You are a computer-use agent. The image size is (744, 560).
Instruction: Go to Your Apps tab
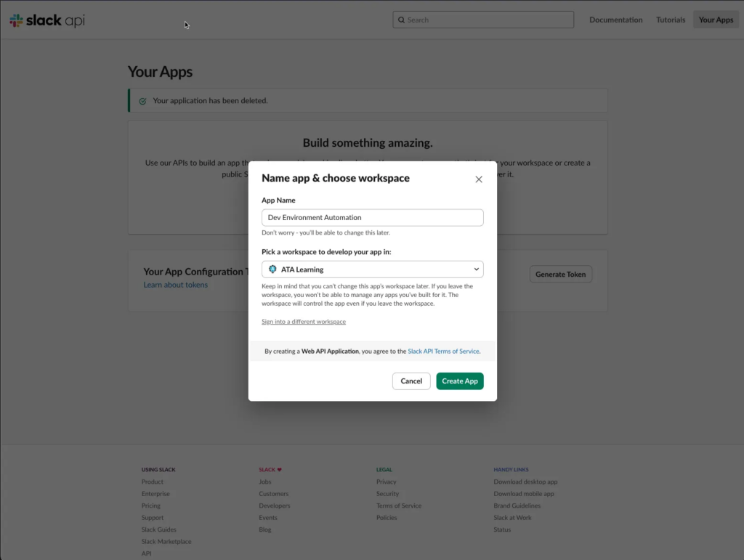tap(716, 20)
